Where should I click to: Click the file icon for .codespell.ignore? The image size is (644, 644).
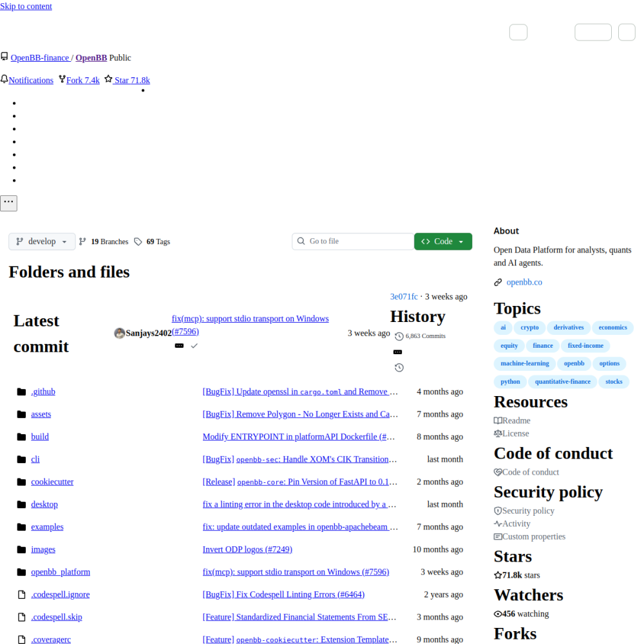(21, 594)
